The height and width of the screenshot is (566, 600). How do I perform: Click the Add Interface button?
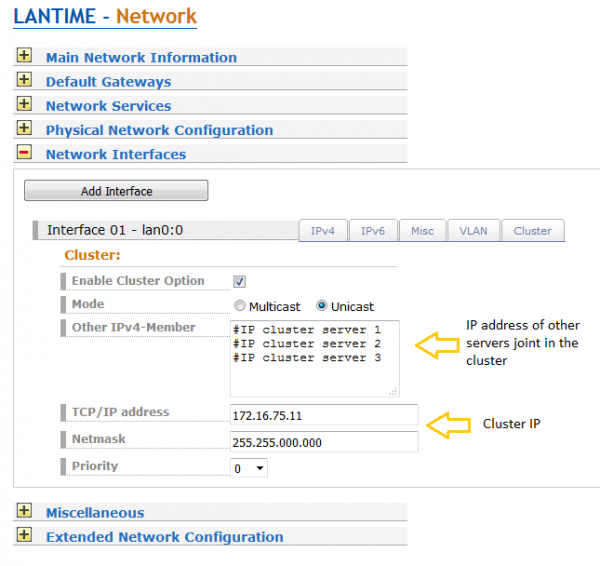tap(116, 191)
